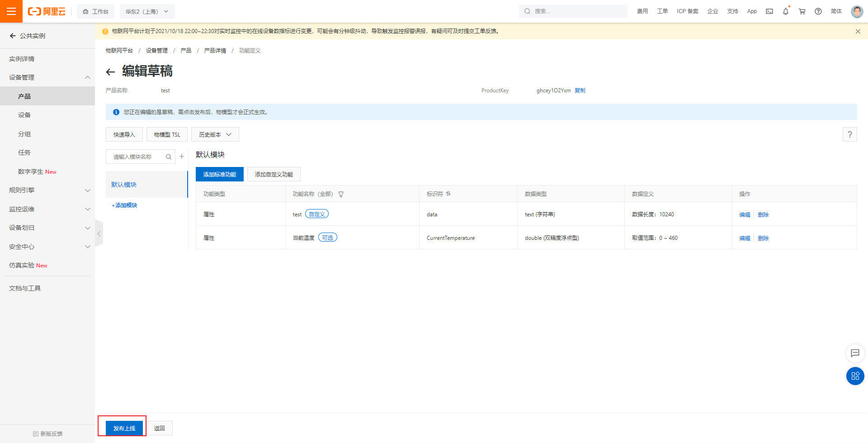Open the chat feedback floating icon

click(855, 353)
